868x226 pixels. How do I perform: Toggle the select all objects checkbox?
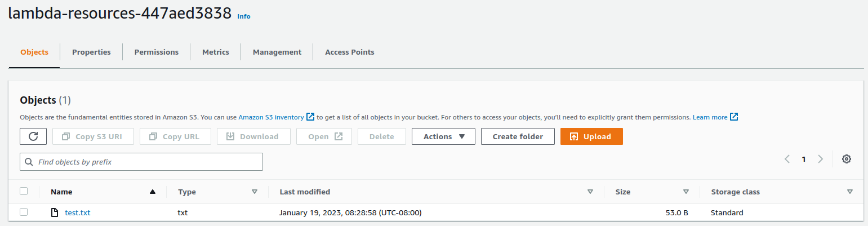click(24, 191)
